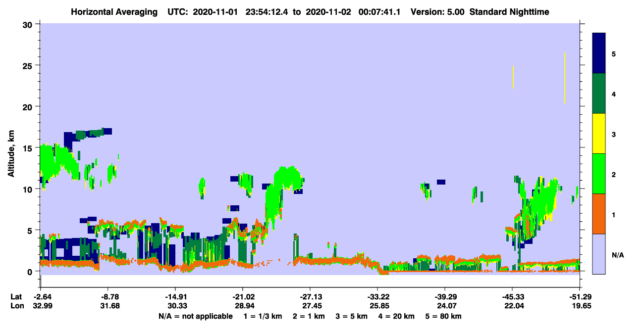
Task: Click the colorbar label '2'
Action: pyautogui.click(x=614, y=174)
